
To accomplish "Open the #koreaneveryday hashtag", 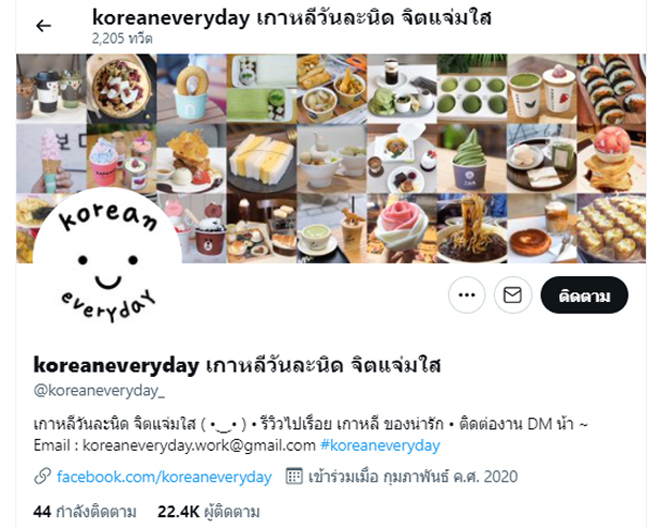I will [x=380, y=445].
